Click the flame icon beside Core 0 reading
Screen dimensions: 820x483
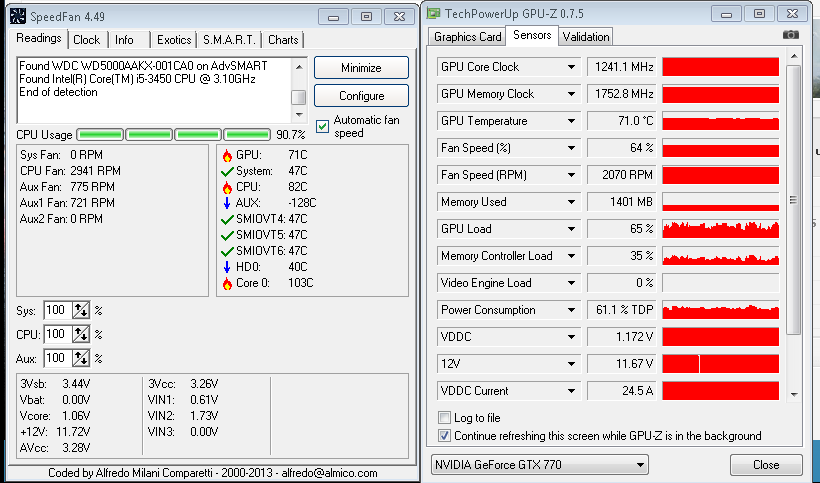[227, 283]
